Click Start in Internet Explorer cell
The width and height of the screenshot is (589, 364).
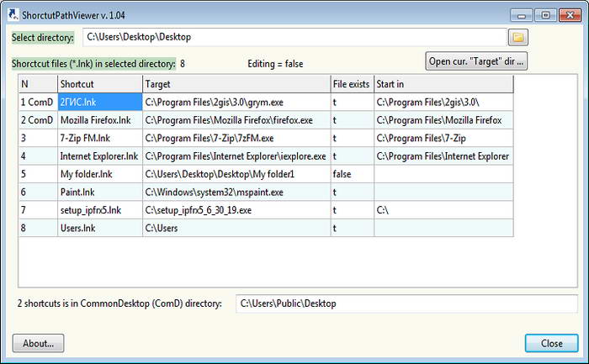click(x=443, y=156)
